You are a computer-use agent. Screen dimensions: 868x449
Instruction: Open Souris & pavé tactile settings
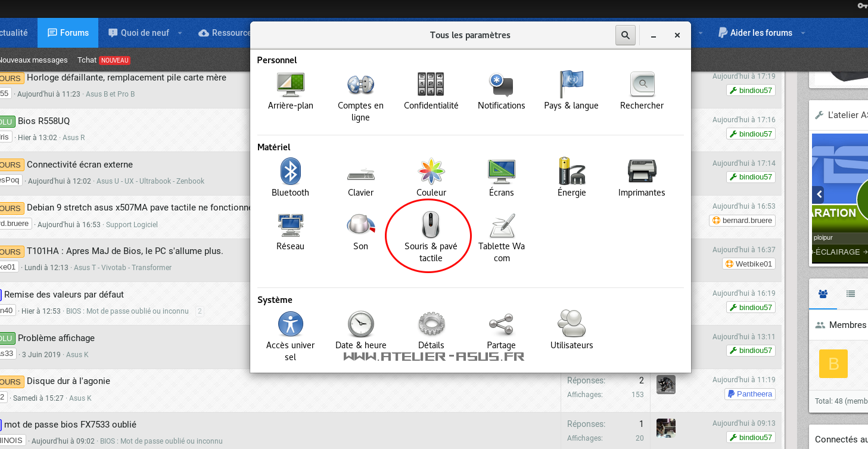pyautogui.click(x=430, y=237)
